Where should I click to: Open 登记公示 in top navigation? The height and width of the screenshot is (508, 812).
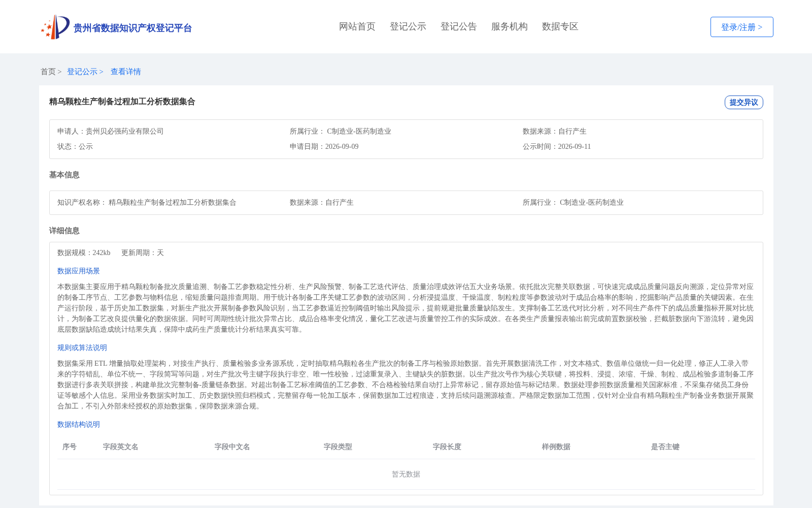click(408, 26)
